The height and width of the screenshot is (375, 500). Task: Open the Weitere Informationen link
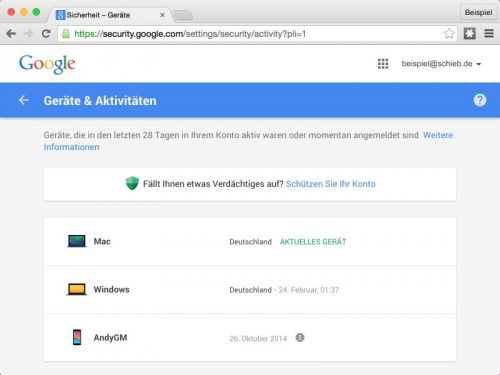(248, 141)
